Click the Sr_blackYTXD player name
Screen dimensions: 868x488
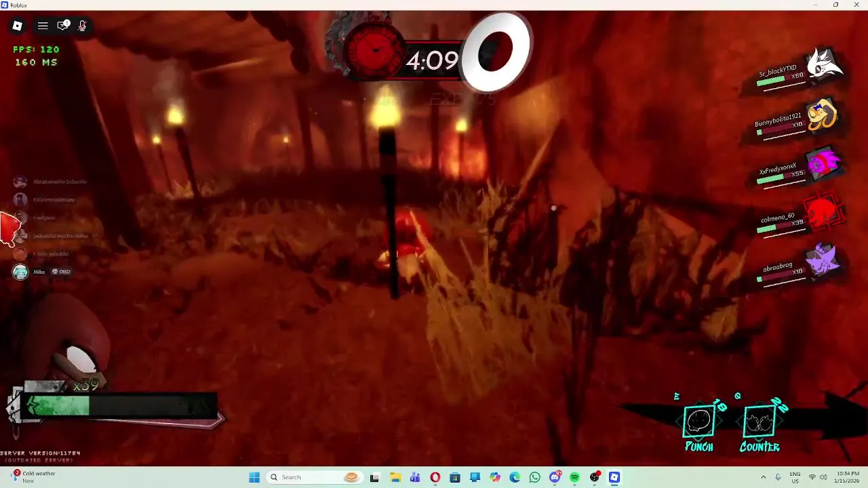point(777,70)
